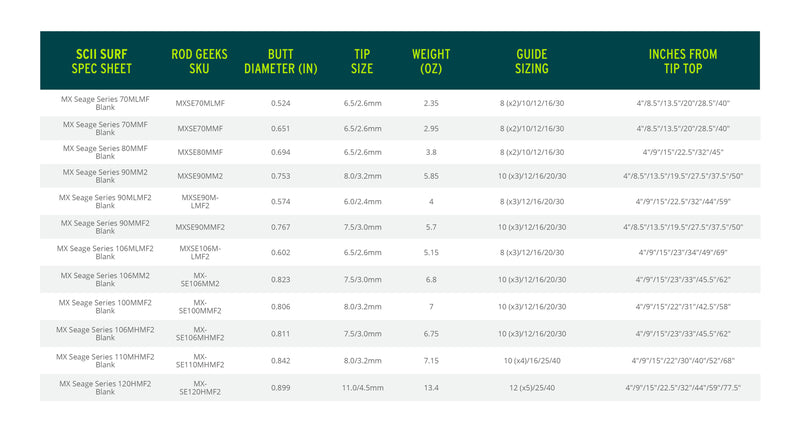
Task: Select the 6.0/2.4mm tip size cell
Action: pos(363,202)
